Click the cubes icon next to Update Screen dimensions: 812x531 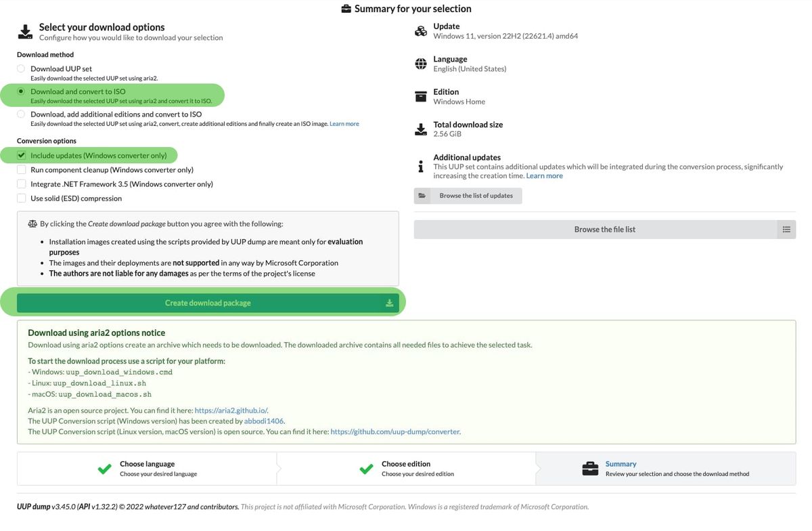[x=421, y=31]
